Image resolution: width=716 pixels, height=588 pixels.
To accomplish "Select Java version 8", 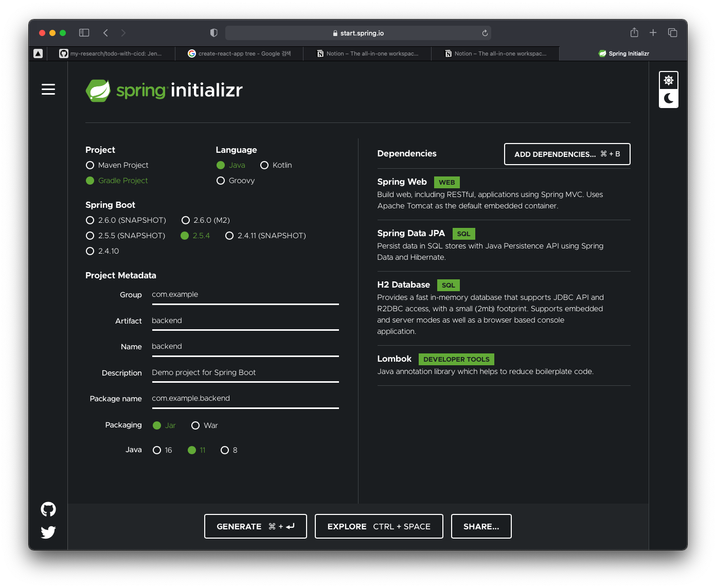I will pyautogui.click(x=229, y=450).
